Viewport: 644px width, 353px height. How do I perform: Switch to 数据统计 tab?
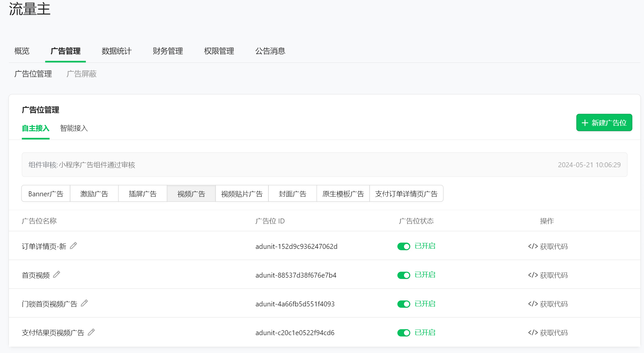click(117, 51)
